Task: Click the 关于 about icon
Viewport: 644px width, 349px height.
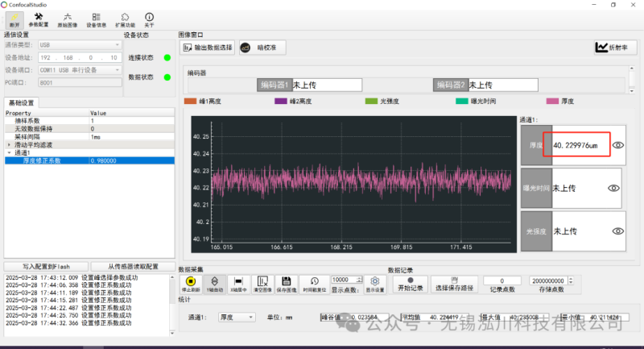Action: coord(149,19)
